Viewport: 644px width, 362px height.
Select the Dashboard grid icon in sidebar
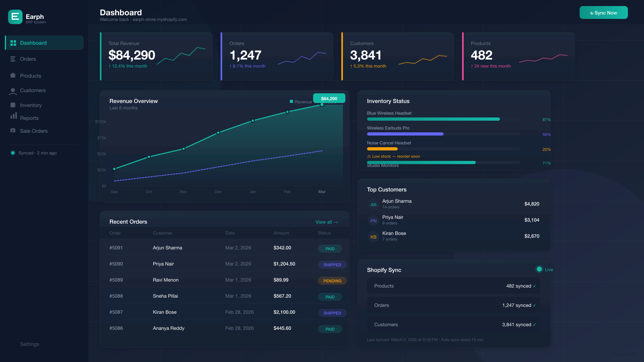tap(13, 43)
